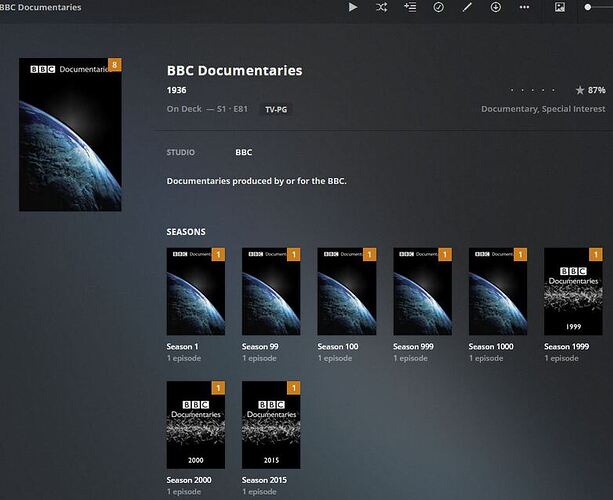
Task: Open the edit pencil icon
Action: point(467,7)
